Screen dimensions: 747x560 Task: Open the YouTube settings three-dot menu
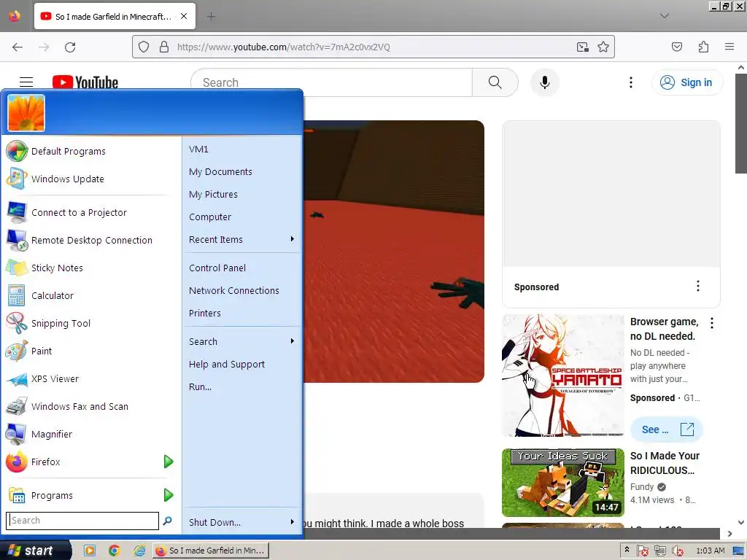click(631, 82)
